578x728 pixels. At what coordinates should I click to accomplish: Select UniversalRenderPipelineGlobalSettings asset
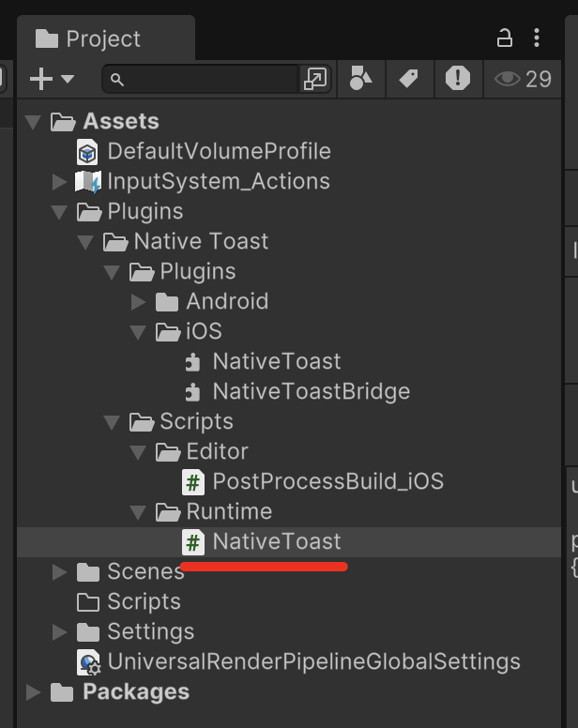pos(298,662)
